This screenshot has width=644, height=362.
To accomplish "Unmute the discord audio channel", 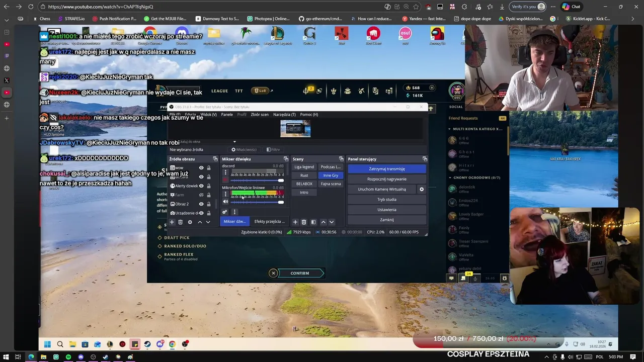I will 225,180.
